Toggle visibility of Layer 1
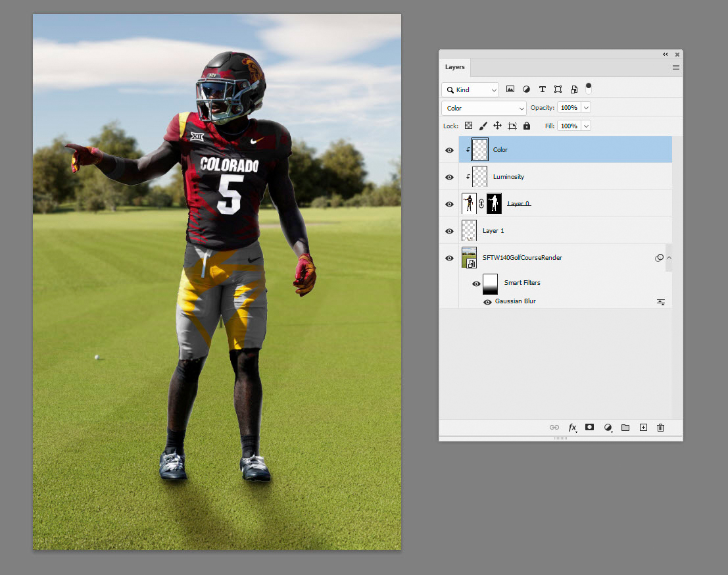728x575 pixels. (x=449, y=231)
